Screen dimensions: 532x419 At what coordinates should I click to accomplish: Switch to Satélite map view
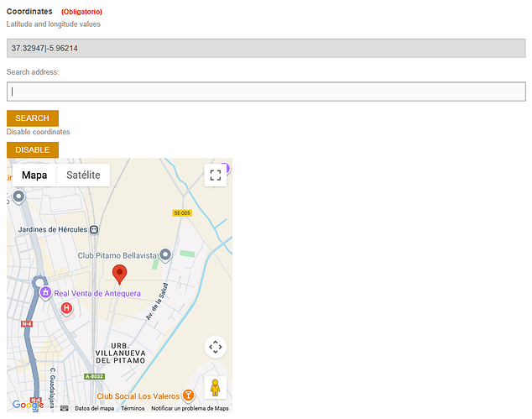click(83, 175)
